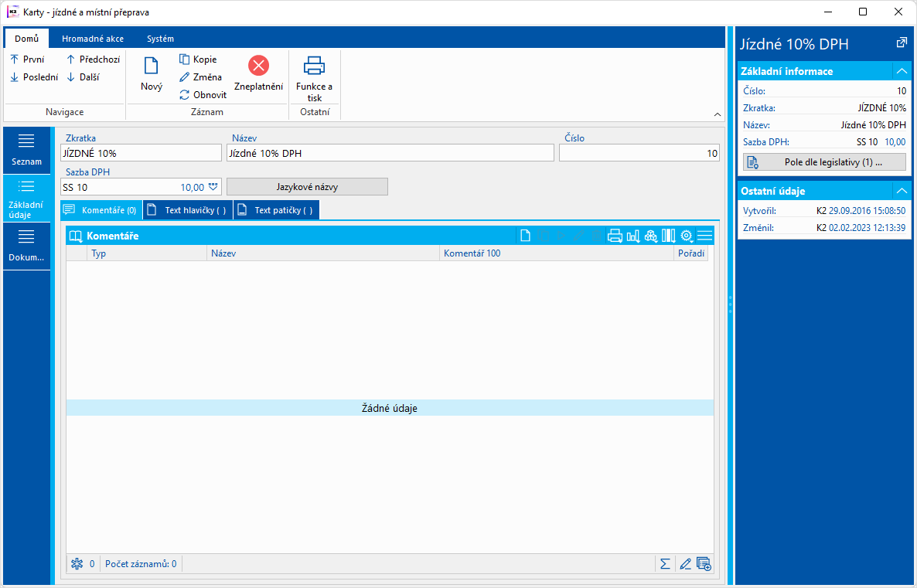This screenshot has height=588, width=917.
Task: Click the pencil edit icon in grid footer
Action: pyautogui.click(x=685, y=564)
